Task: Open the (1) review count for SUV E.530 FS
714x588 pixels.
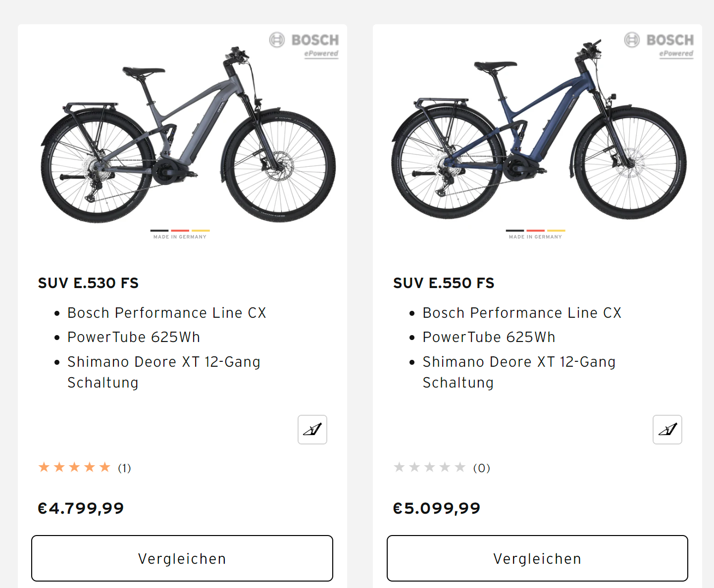Action: coord(124,468)
